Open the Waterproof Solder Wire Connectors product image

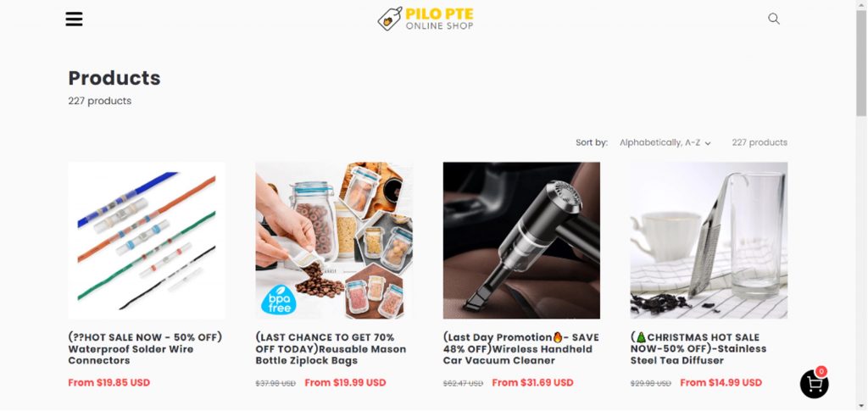pos(147,240)
